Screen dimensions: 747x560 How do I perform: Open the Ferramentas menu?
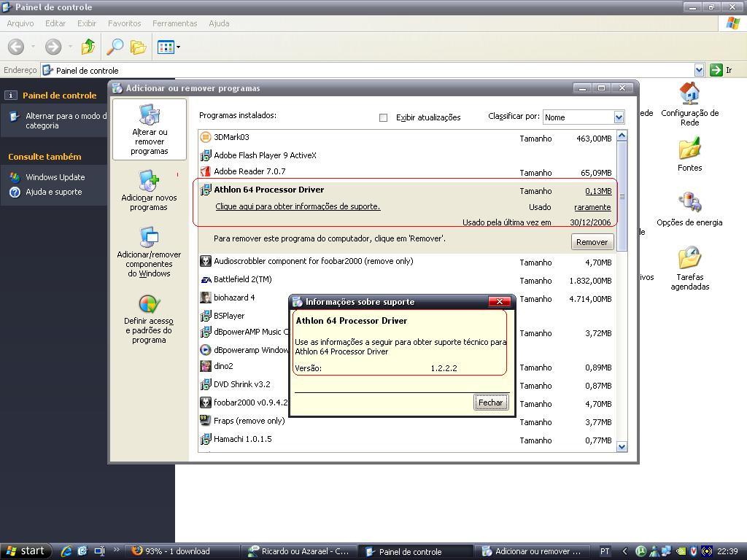tap(175, 23)
